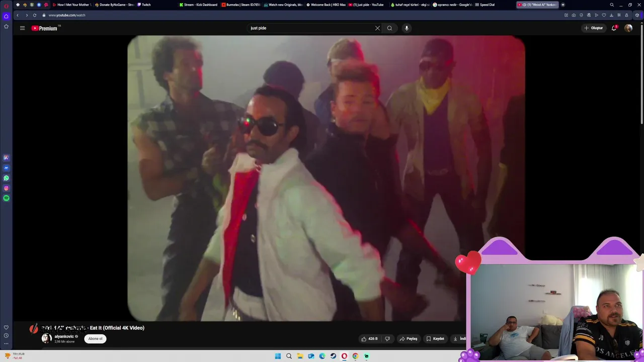Open Steam from taskbar
644x362 pixels.
tap(333, 356)
